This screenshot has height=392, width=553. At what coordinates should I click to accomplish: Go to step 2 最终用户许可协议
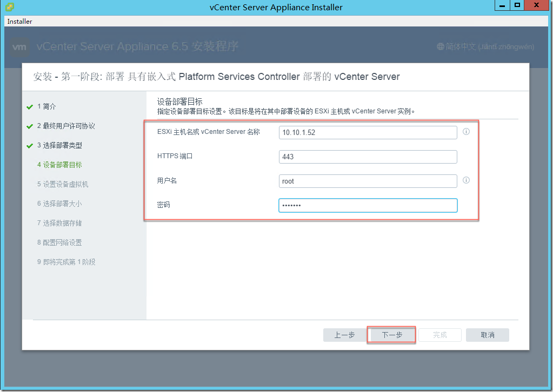click(x=66, y=126)
